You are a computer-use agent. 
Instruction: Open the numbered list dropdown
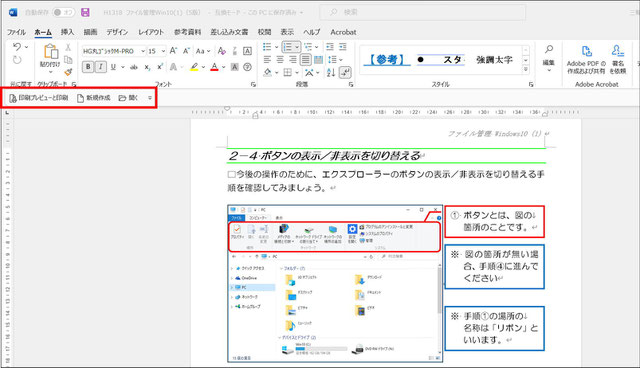coord(297,47)
